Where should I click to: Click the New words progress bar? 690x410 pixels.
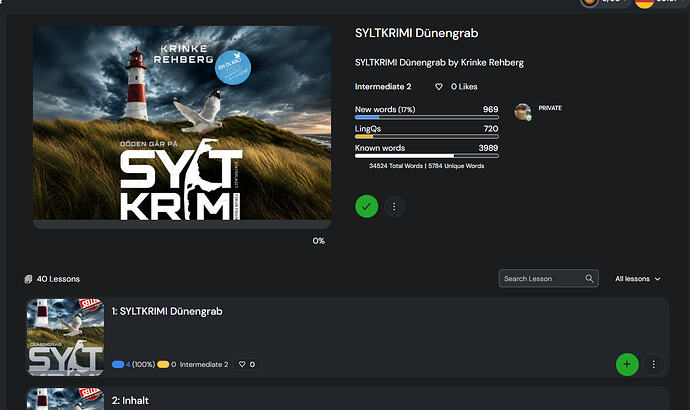pyautogui.click(x=426, y=117)
